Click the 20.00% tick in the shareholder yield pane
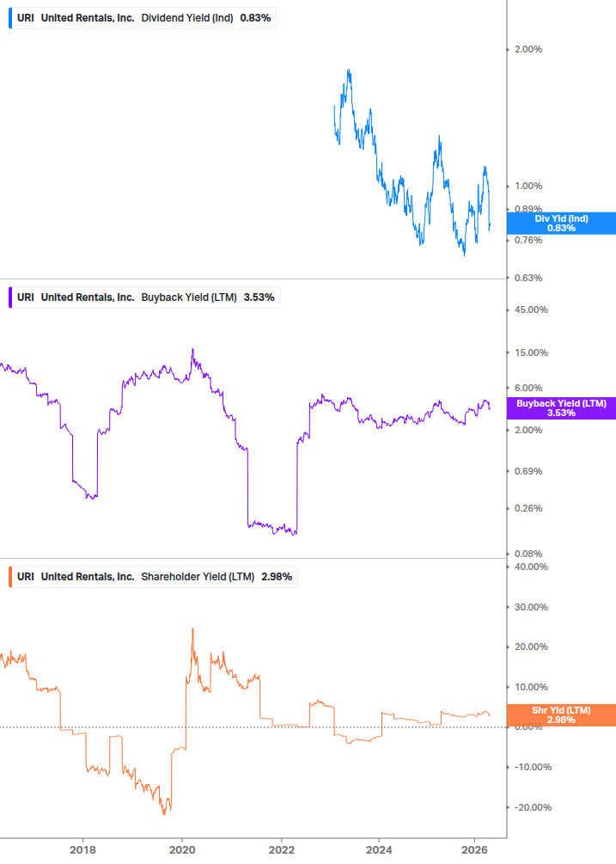The image size is (616, 864). [531, 646]
